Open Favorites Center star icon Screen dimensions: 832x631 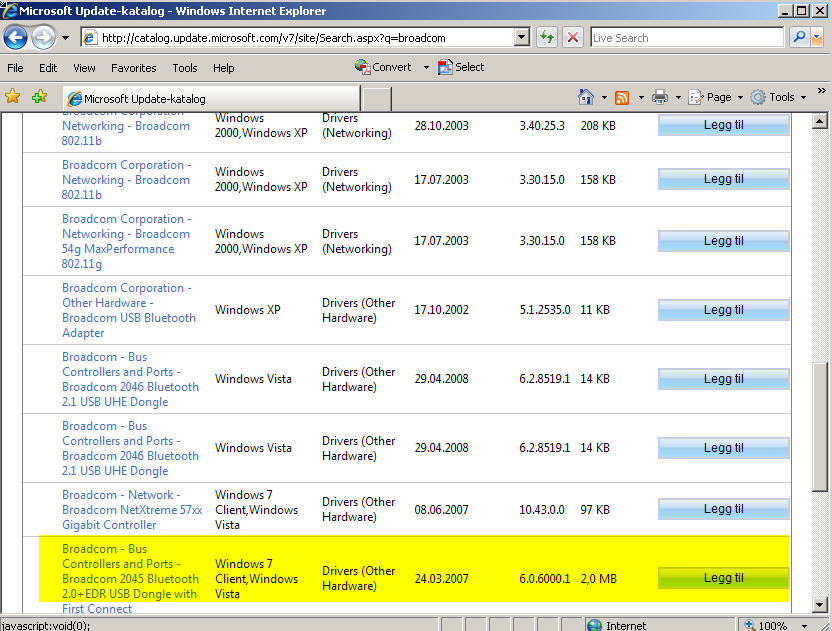13,97
